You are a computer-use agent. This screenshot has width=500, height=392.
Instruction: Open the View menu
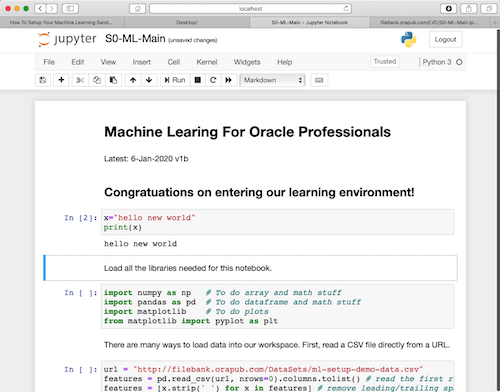coord(108,62)
